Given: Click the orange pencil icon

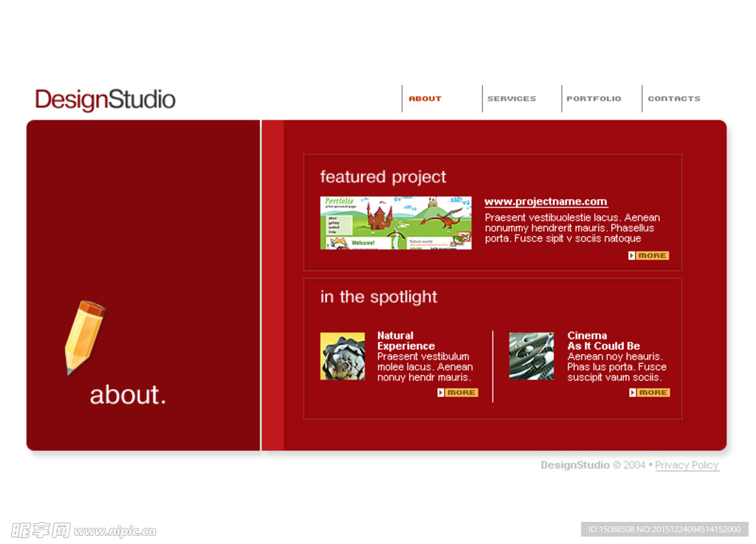Looking at the screenshot, I should tap(83, 337).
